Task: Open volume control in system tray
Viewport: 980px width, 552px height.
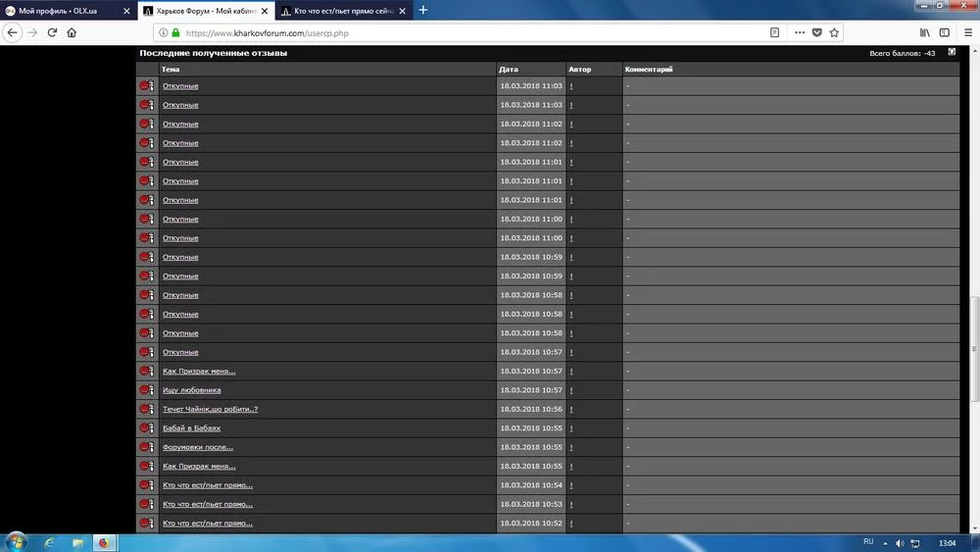Action: (x=900, y=543)
